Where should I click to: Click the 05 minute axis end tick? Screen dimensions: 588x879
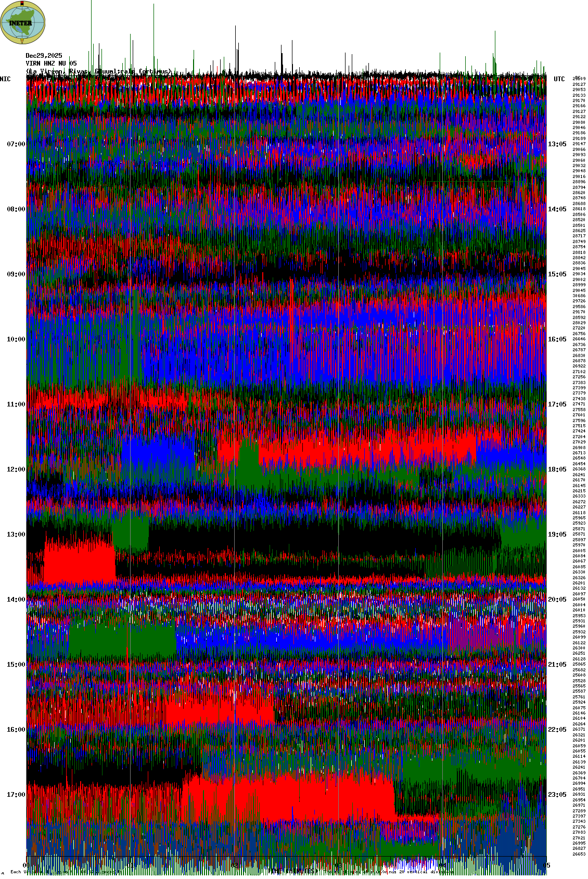(x=546, y=865)
